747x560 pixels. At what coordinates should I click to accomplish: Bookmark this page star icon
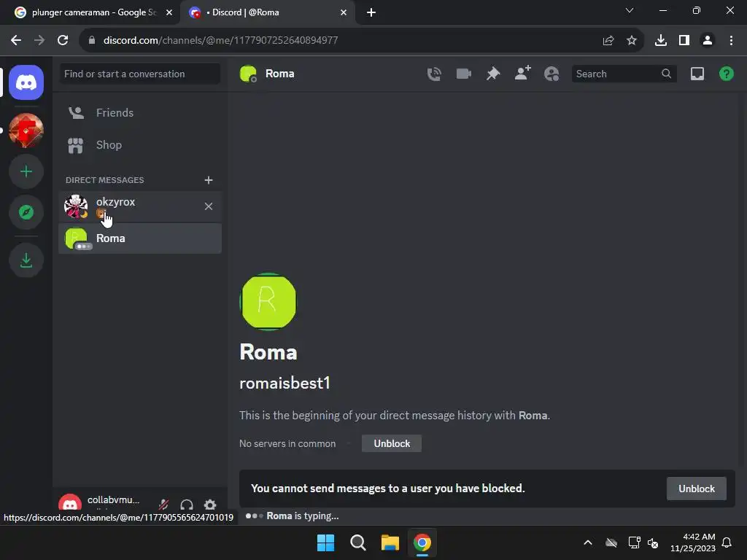[x=632, y=41]
